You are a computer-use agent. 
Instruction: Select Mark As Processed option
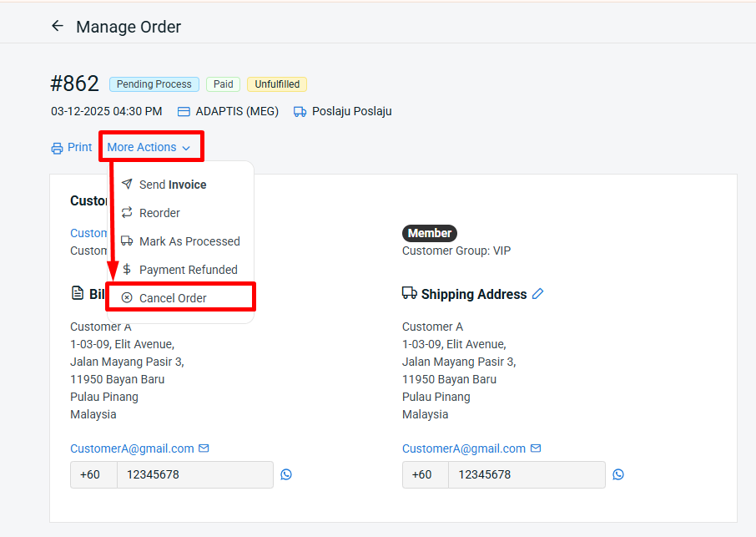(189, 241)
